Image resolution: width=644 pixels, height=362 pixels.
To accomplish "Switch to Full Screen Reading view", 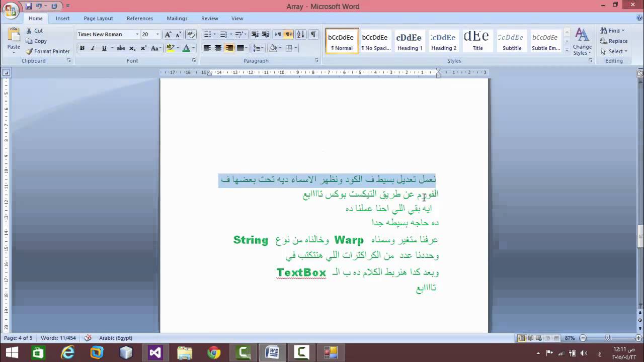I will coord(531,338).
